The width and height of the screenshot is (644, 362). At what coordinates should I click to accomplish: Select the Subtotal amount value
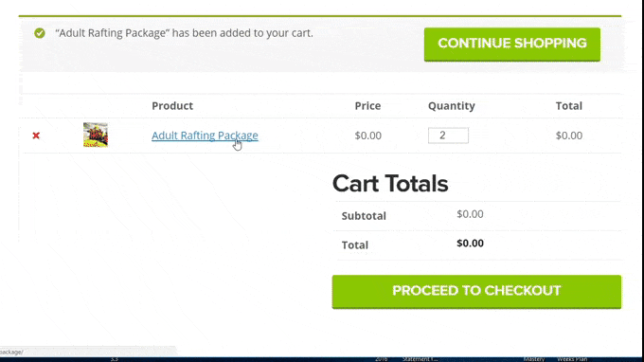[x=470, y=214]
